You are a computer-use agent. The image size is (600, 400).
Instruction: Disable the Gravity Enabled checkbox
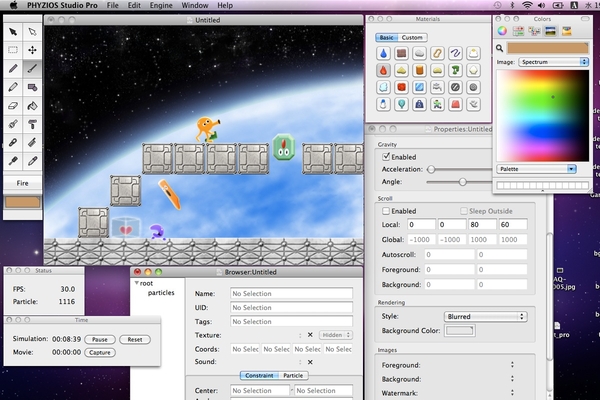384,157
